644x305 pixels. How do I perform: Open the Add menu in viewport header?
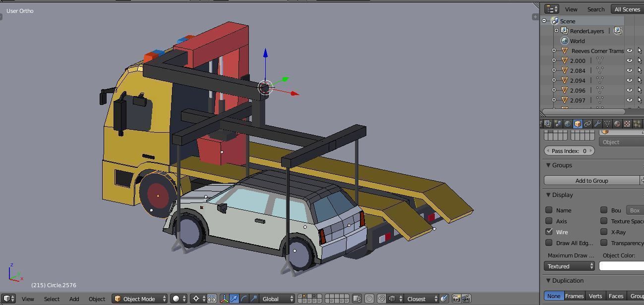[74, 299]
